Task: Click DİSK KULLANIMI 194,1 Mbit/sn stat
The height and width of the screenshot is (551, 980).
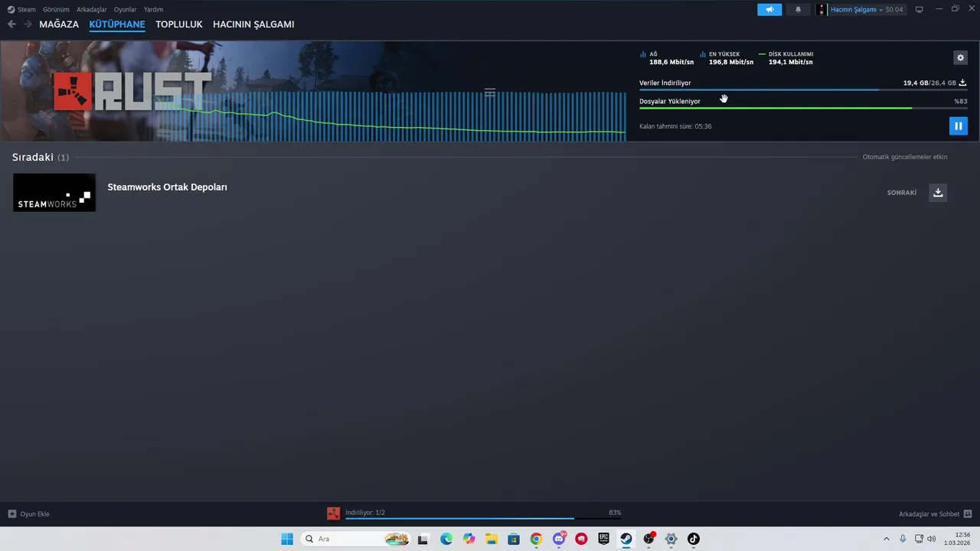Action: click(x=786, y=58)
